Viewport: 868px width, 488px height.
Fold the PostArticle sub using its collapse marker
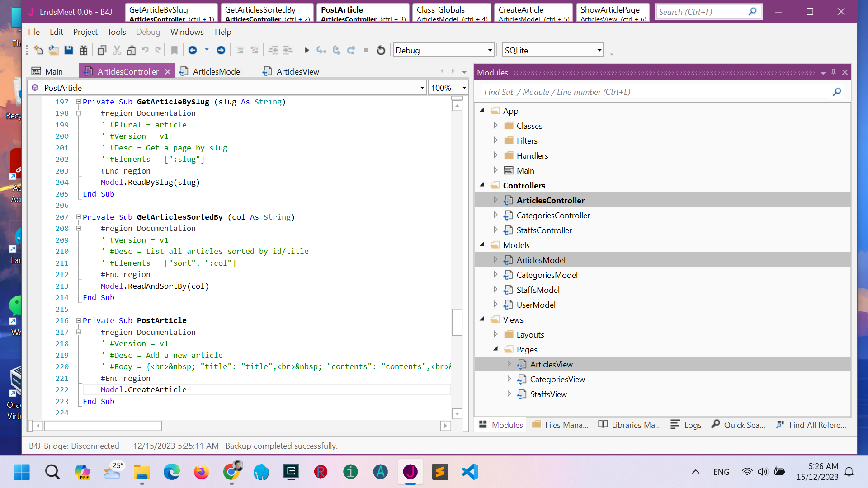tap(79, 320)
